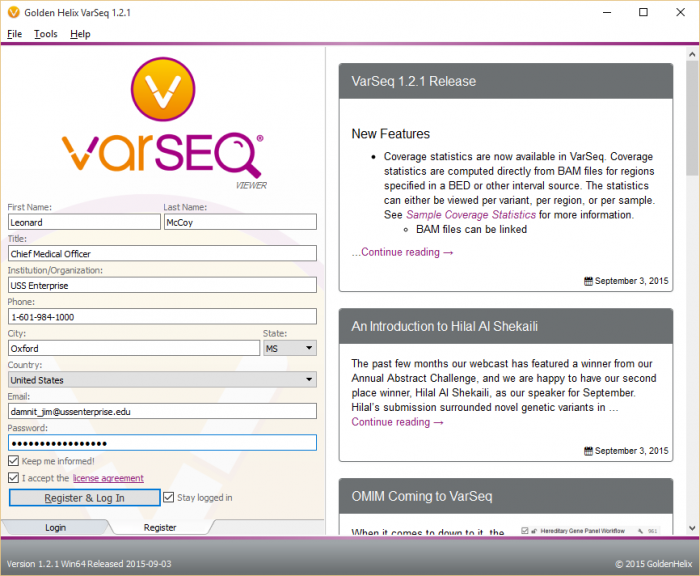Click the New Features heading
The height and width of the screenshot is (576, 700).
pos(391,134)
